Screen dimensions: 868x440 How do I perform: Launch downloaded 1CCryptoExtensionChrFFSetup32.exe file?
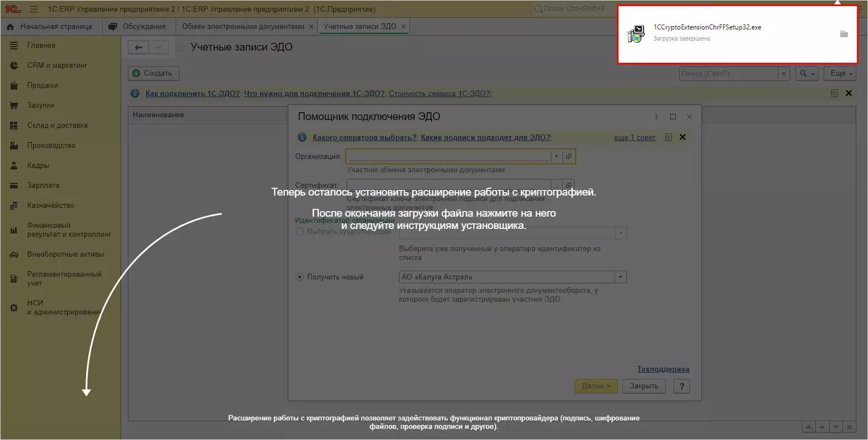(x=707, y=27)
